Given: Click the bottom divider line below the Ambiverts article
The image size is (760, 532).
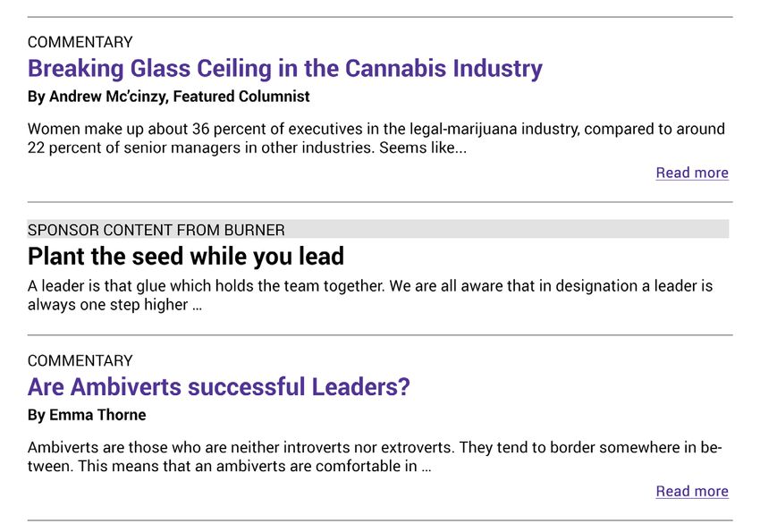Looking at the screenshot, I should [380, 520].
